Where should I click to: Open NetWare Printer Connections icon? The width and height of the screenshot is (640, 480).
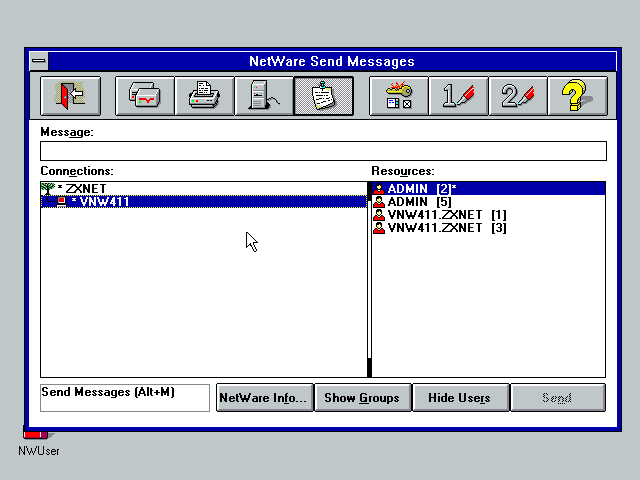coord(204,96)
